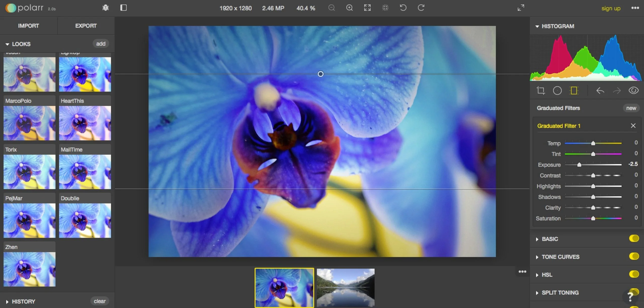Click the actual size collapse icon
The width and height of the screenshot is (644, 308).
[x=385, y=8]
